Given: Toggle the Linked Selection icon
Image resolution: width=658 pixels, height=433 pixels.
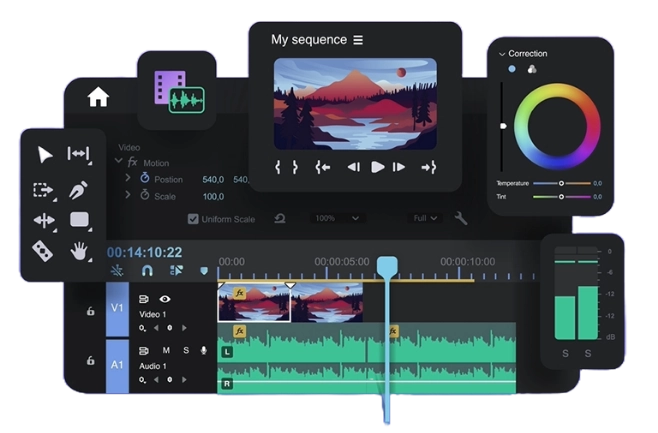Looking at the screenshot, I should click(x=176, y=270).
